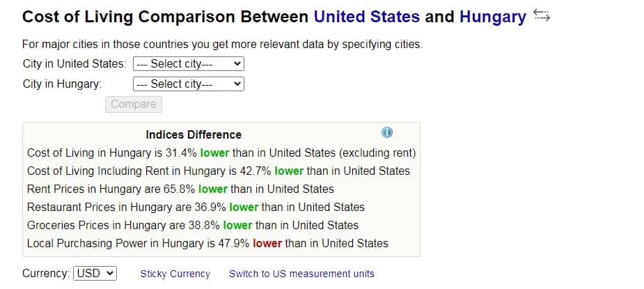The height and width of the screenshot is (289, 644).
Task: Click the red 'lower' word for Purchasing Power
Action: pos(267,243)
